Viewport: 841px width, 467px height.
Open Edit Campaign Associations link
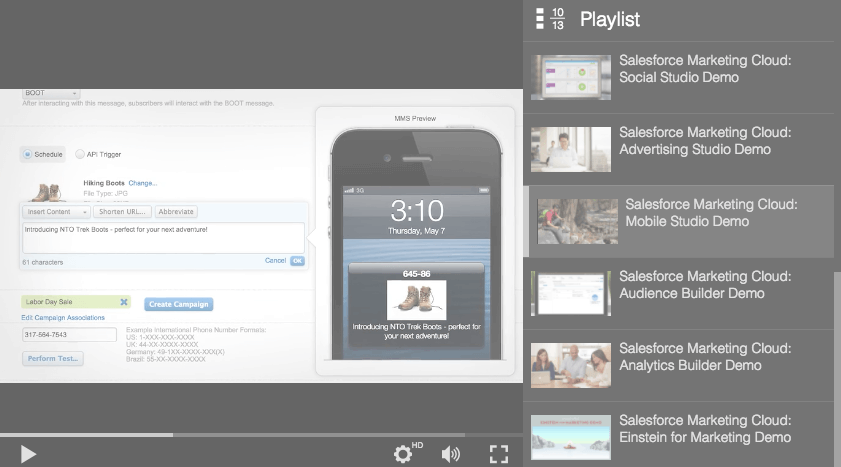tap(63, 318)
